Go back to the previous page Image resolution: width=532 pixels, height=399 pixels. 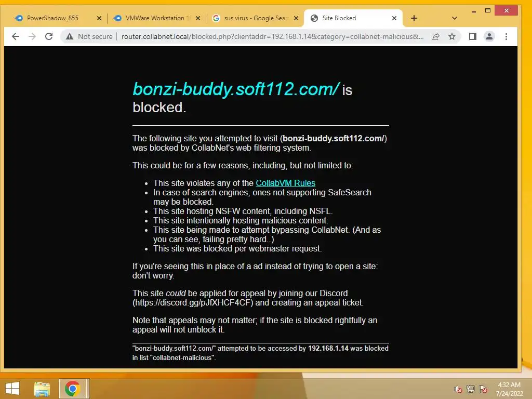click(x=16, y=37)
